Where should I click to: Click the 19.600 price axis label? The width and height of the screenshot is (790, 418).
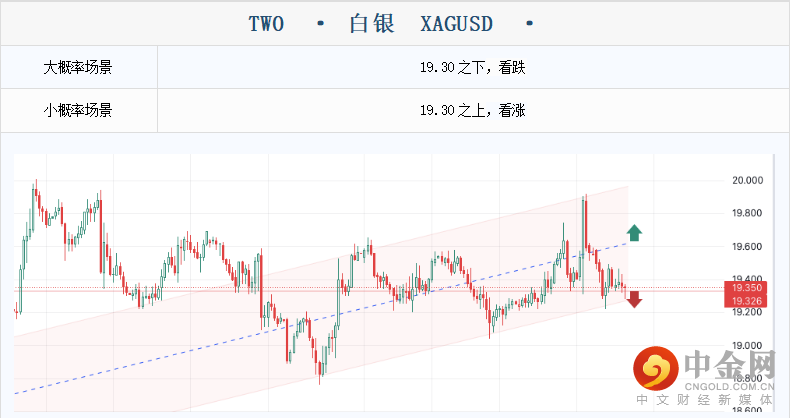tap(748, 247)
